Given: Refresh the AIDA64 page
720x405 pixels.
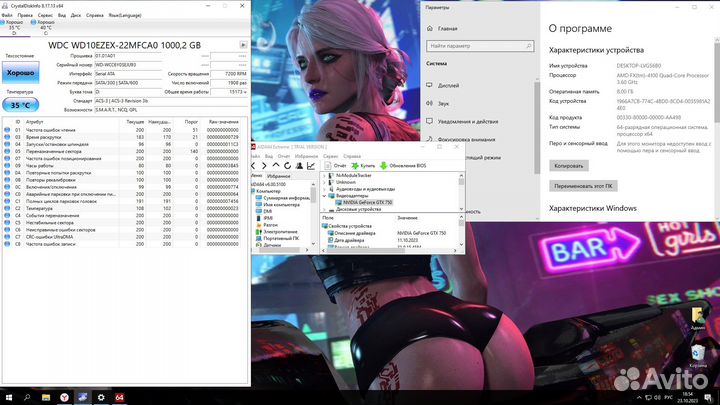Looking at the screenshot, I should [x=287, y=165].
